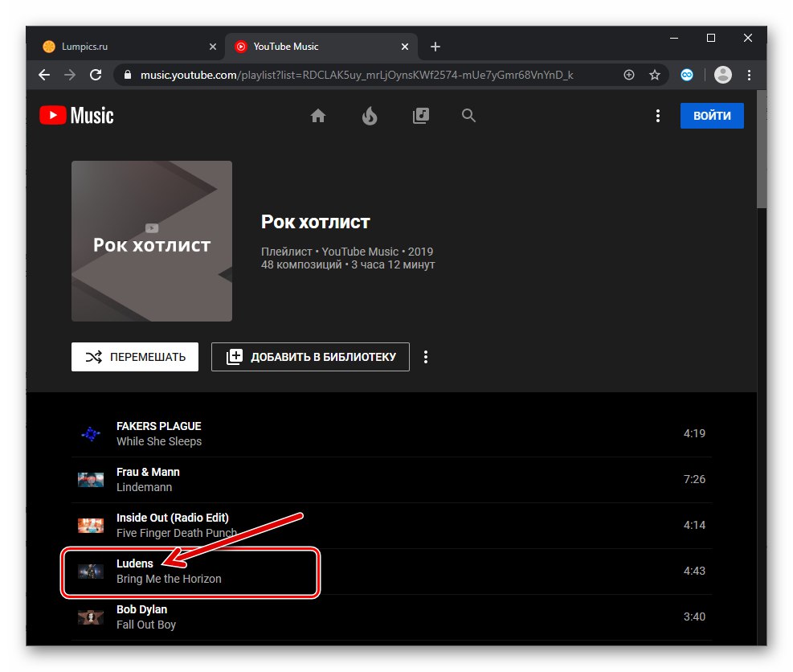Open the Library icon in header
The image size is (793, 672).
pyautogui.click(x=421, y=116)
